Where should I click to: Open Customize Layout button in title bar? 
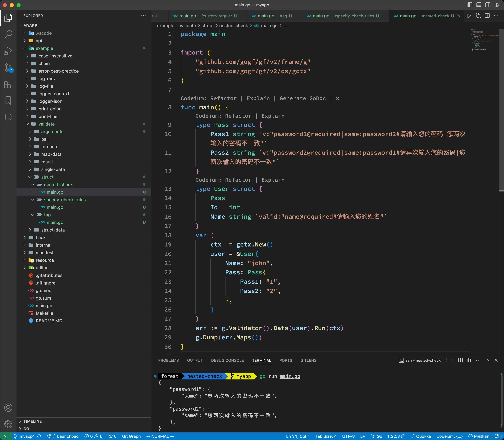(x=497, y=5)
